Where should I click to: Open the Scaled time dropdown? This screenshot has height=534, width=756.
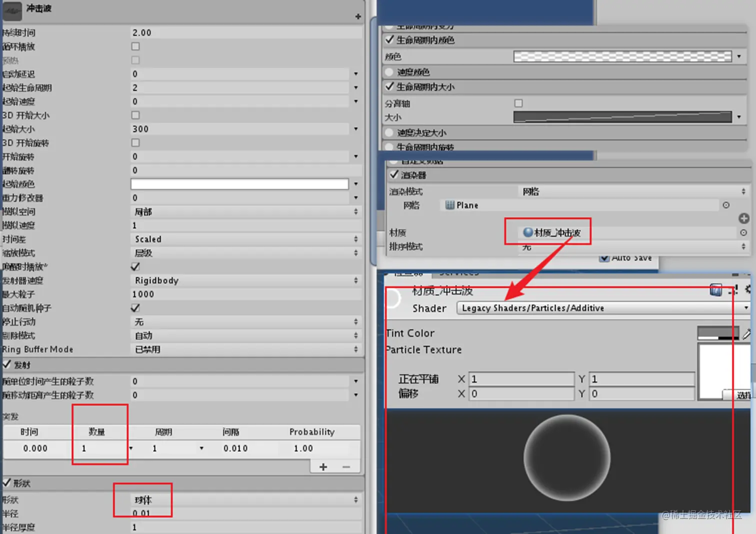(x=246, y=239)
